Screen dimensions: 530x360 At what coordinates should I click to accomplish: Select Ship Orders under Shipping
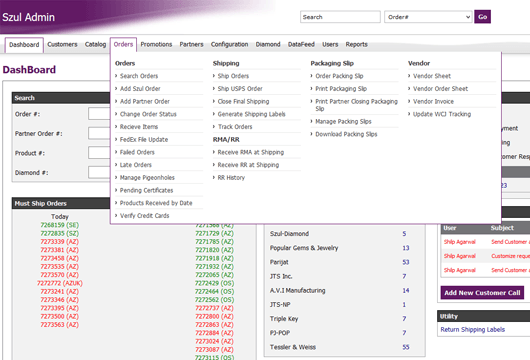pyautogui.click(x=233, y=76)
